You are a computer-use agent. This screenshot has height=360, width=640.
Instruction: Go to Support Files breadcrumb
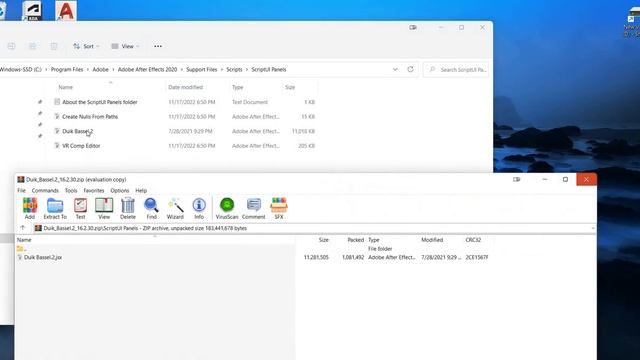coord(202,70)
